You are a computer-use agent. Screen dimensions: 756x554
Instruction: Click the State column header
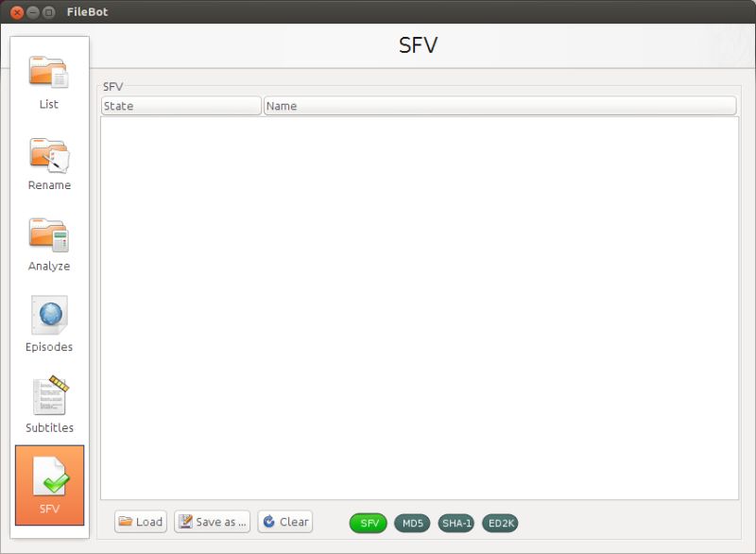click(181, 105)
